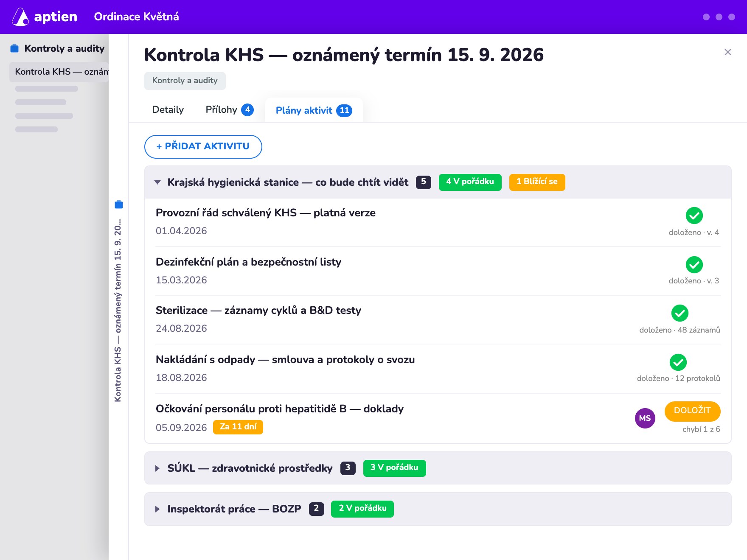The height and width of the screenshot is (560, 747).
Task: Click the 1 Blížící se badge
Action: [537, 182]
